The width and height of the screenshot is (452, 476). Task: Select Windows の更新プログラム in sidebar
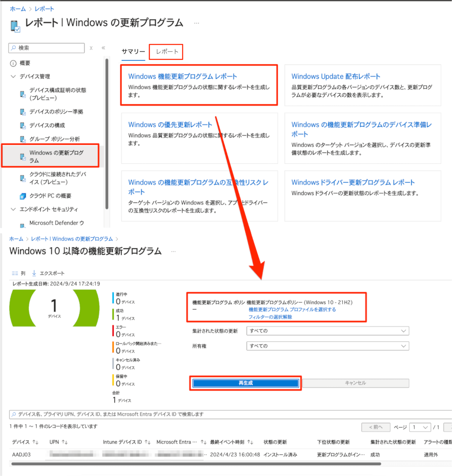pos(51,157)
